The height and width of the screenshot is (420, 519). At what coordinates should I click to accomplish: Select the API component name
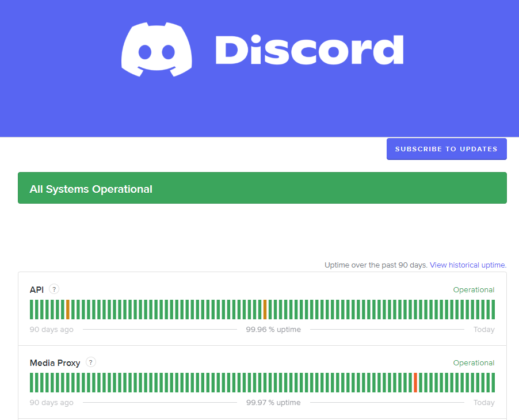(37, 289)
